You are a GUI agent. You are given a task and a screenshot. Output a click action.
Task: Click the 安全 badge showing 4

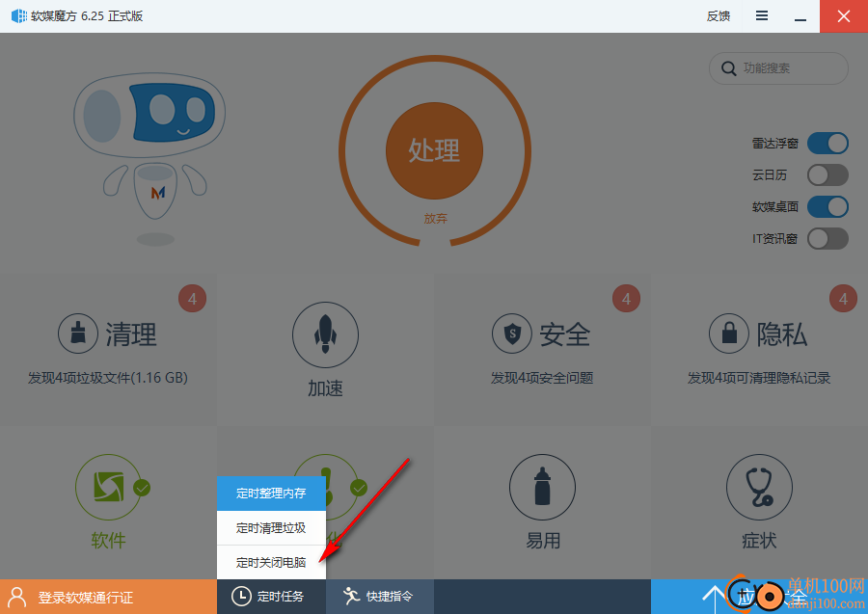pyautogui.click(x=626, y=299)
